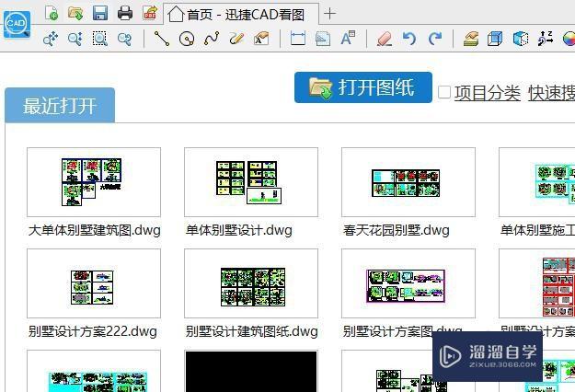Viewport: 575px width, 392px height.
Task: Select the Line drawing tool
Action: point(161,39)
